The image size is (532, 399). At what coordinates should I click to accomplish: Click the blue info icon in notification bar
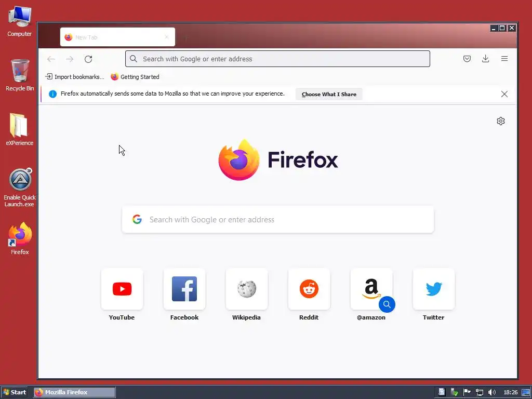[52, 94]
